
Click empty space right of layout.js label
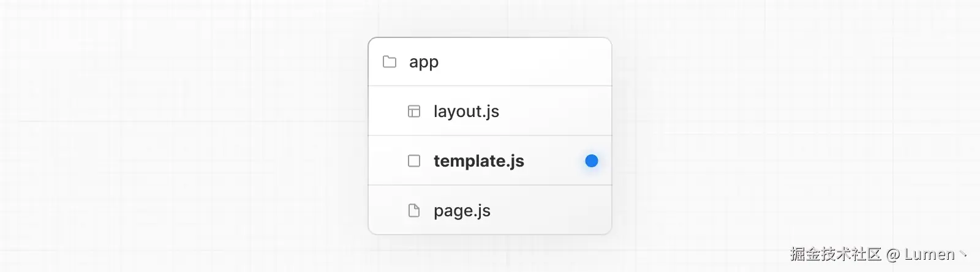pyautogui.click(x=551, y=111)
